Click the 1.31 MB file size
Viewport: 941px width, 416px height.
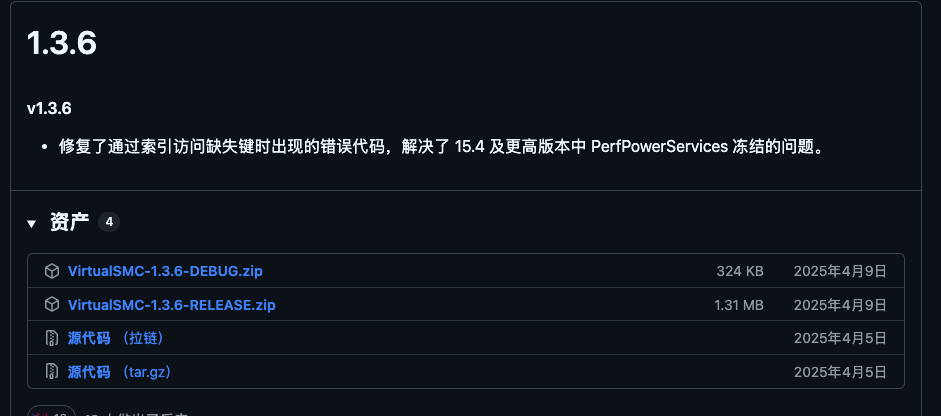[x=739, y=304]
